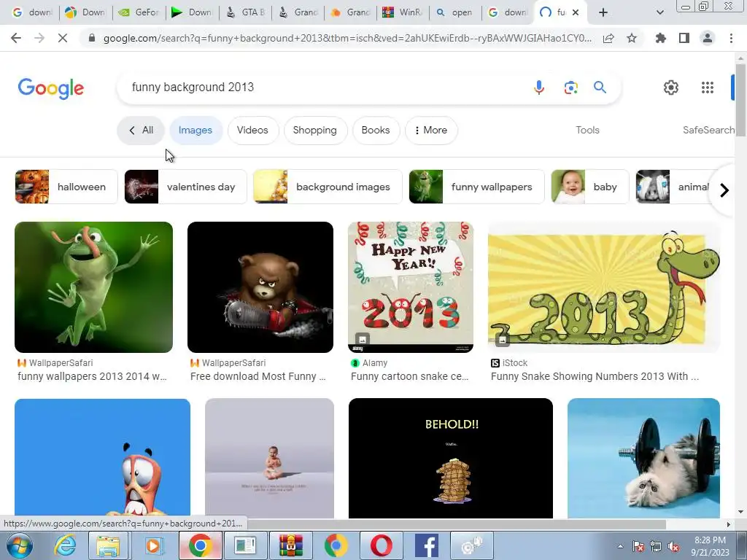Open Chrome three-dot menu

point(731,38)
